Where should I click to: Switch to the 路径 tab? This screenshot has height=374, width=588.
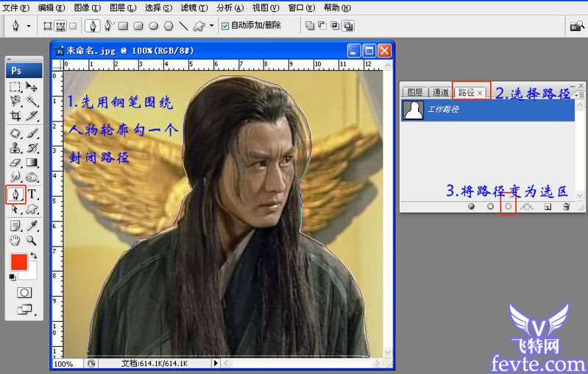tap(471, 92)
